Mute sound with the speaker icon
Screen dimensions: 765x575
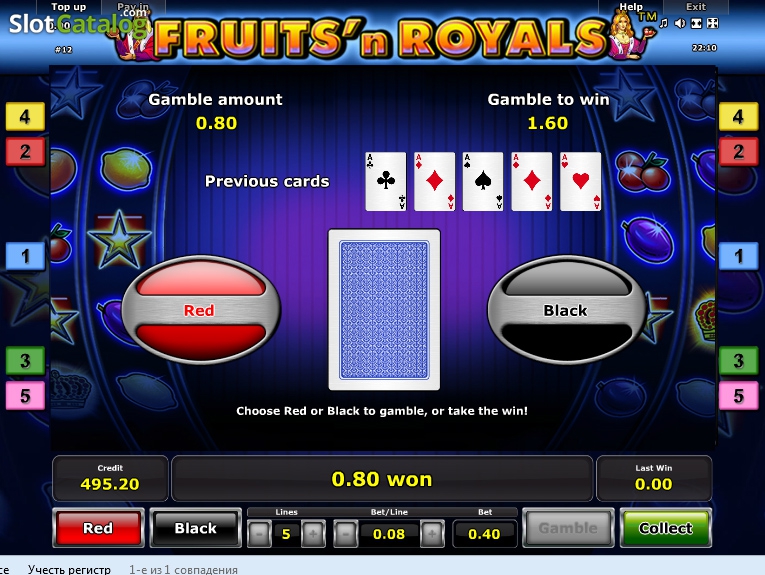click(680, 23)
